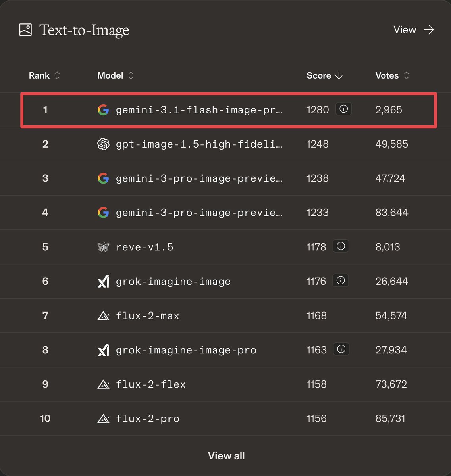Image resolution: width=451 pixels, height=476 pixels.
Task: Click the Text-to-Image picture icon in header
Action: 25,30
